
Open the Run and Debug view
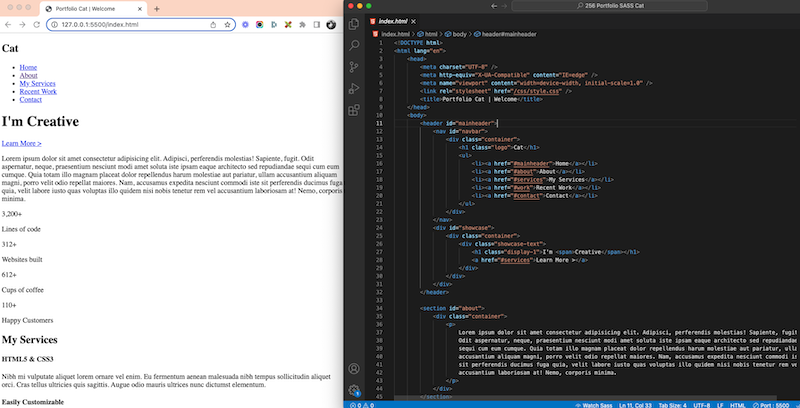354,88
